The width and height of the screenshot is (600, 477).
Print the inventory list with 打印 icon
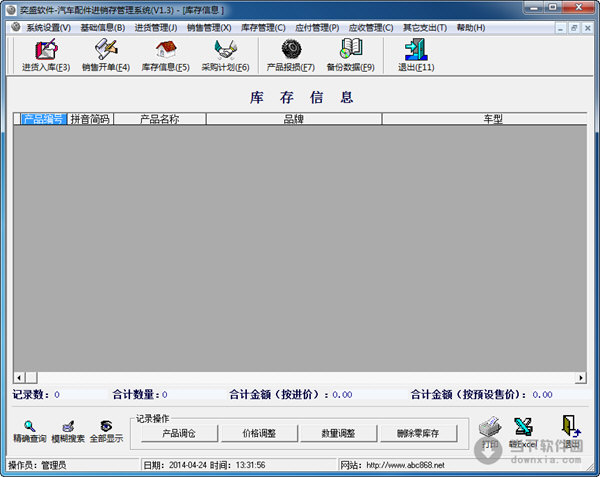pyautogui.click(x=490, y=428)
